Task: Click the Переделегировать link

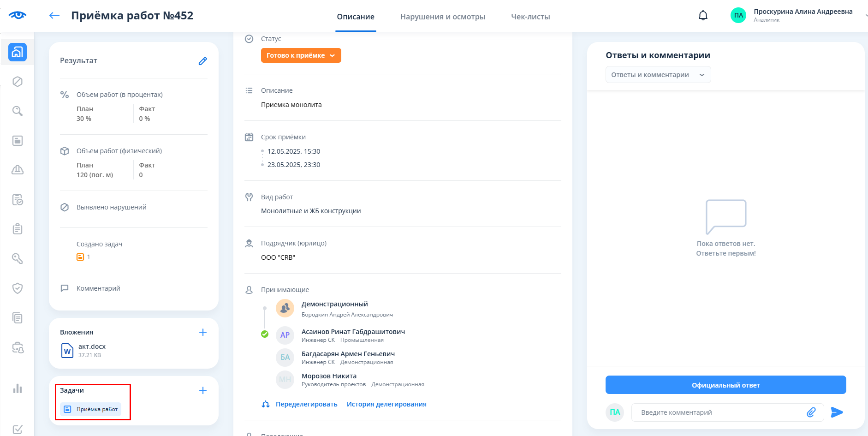Action: 306,404
